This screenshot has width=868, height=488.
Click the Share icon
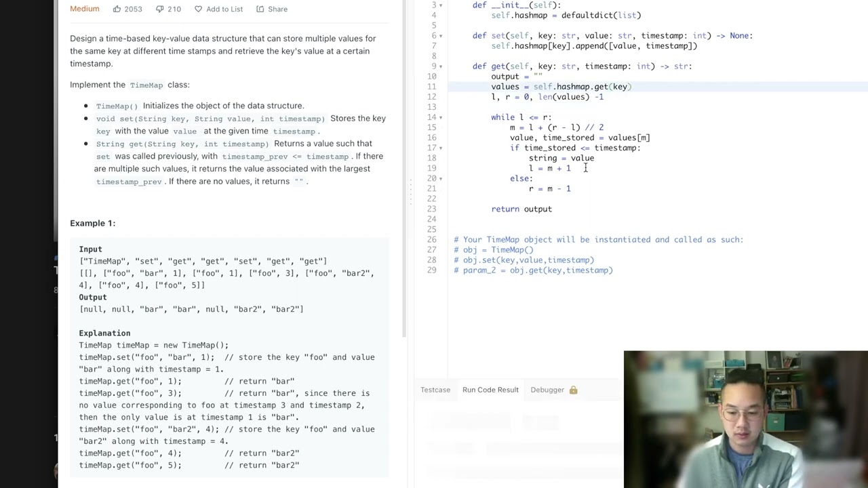260,9
